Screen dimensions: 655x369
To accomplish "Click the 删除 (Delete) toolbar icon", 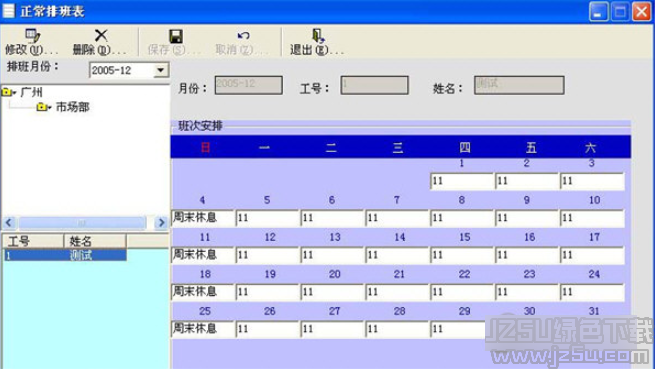I will [101, 36].
